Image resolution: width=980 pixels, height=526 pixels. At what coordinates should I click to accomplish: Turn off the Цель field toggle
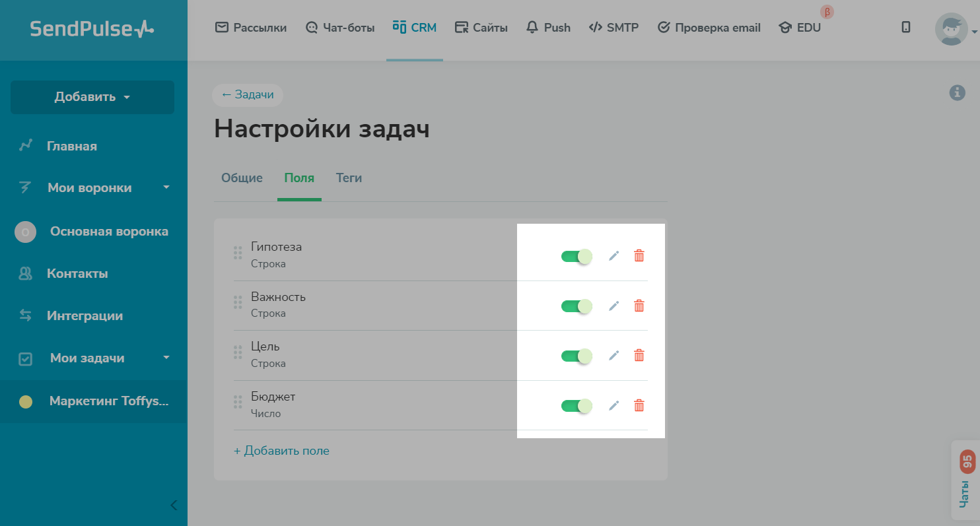tap(576, 356)
